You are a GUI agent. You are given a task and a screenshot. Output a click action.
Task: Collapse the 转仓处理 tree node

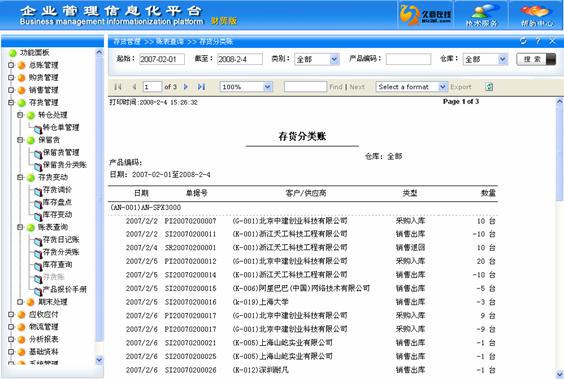click(x=20, y=115)
